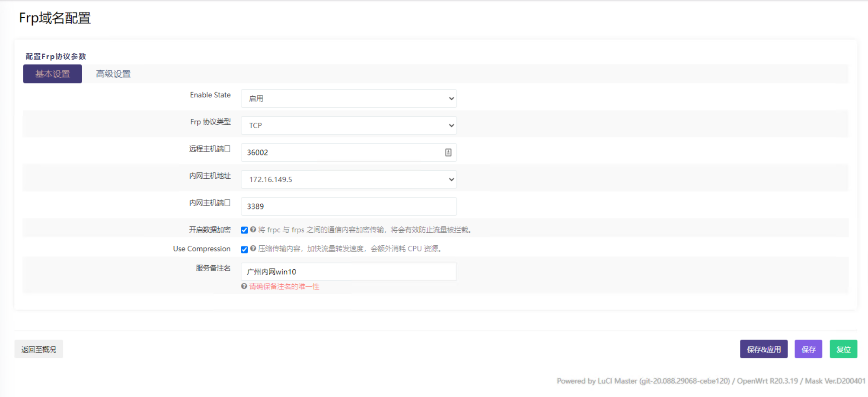Open the Powered by LuCI Master footer link
868x397 pixels.
[643, 381]
